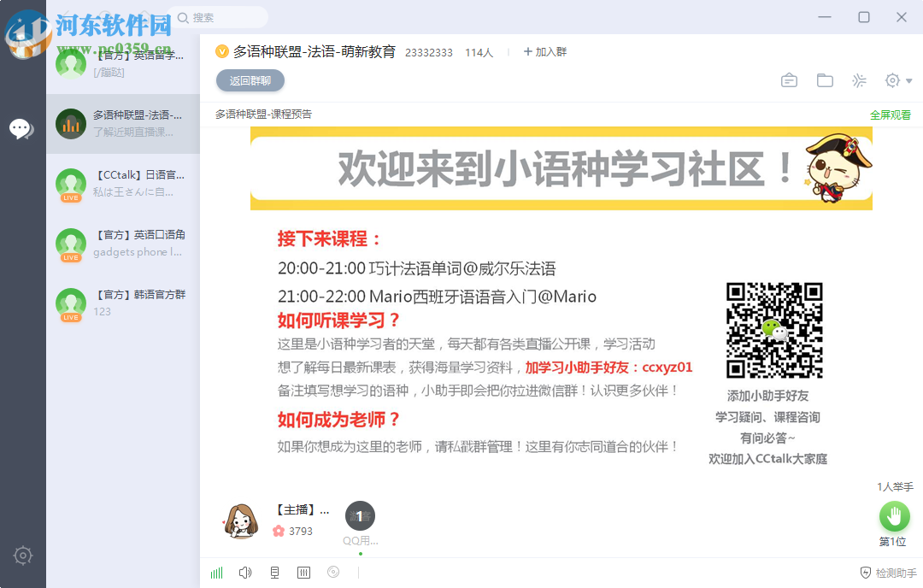Image resolution: width=923 pixels, height=588 pixels.
Task: Click the green network signal bars icon
Action: click(217, 573)
